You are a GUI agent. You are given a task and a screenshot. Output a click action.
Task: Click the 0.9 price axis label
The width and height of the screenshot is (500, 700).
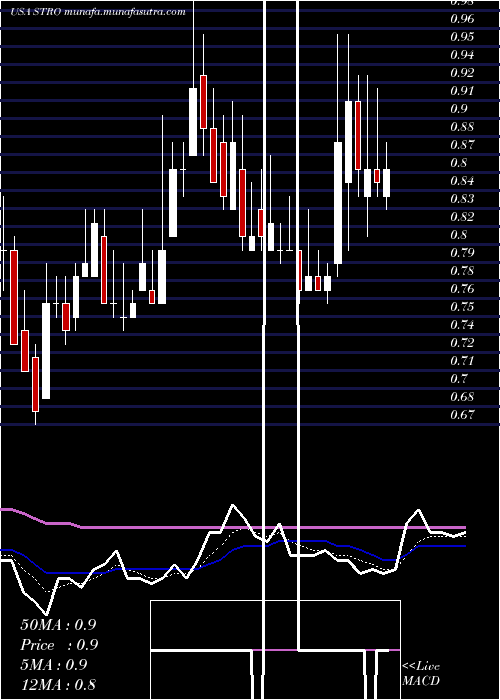[458, 109]
